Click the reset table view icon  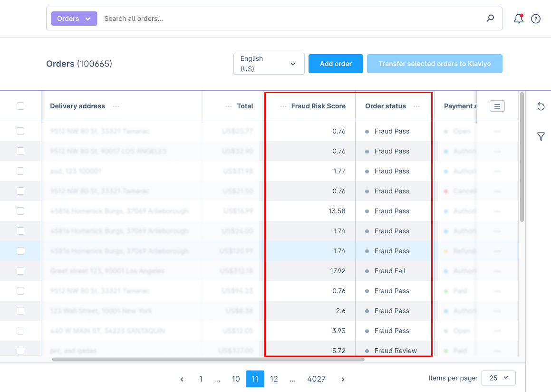(x=541, y=106)
